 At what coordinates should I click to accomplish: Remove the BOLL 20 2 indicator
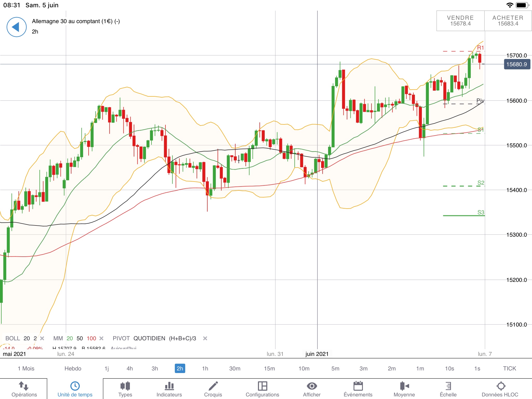tap(42, 338)
